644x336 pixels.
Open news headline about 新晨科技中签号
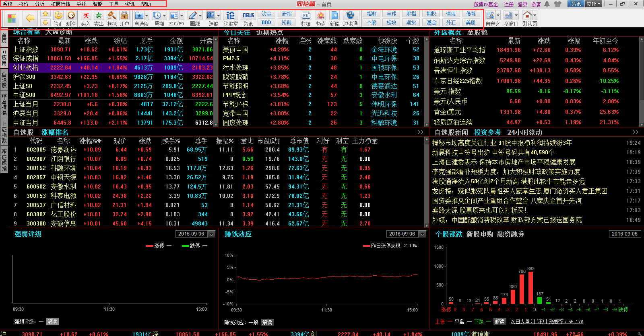point(493,152)
